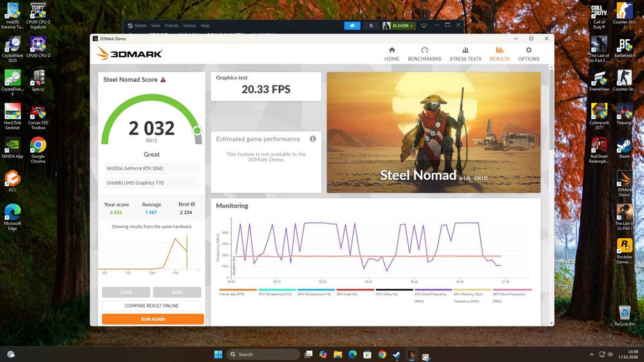644x362 pixels.
Task: Toggle the CPU Utility (%) legend entry
Action: click(x=394, y=292)
